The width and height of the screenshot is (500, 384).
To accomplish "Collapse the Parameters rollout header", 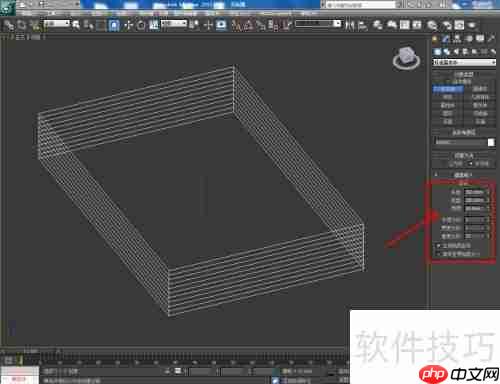I will [463, 175].
